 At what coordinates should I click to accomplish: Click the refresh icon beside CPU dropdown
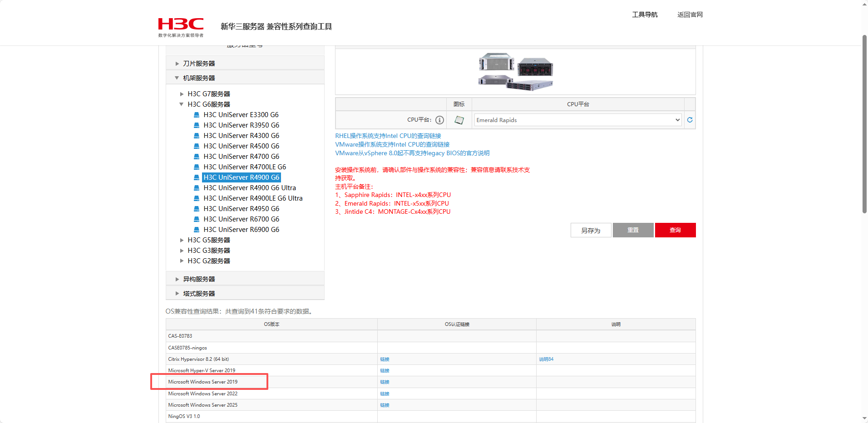click(x=690, y=120)
